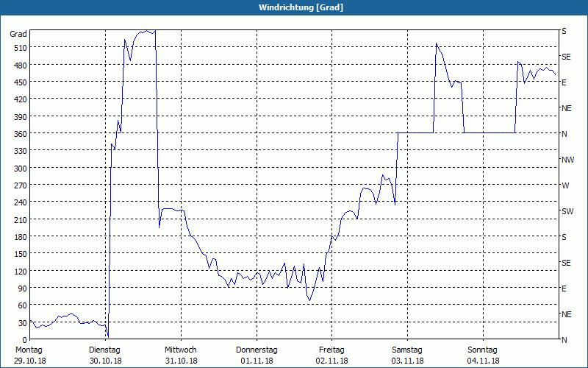Click the date label 02.11.18
Screen dimensions: 588x368
[332, 361]
